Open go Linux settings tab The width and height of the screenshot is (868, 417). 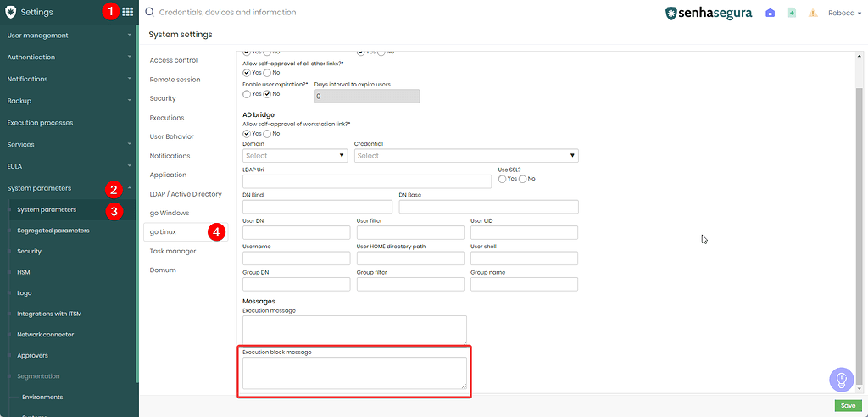coord(186,232)
